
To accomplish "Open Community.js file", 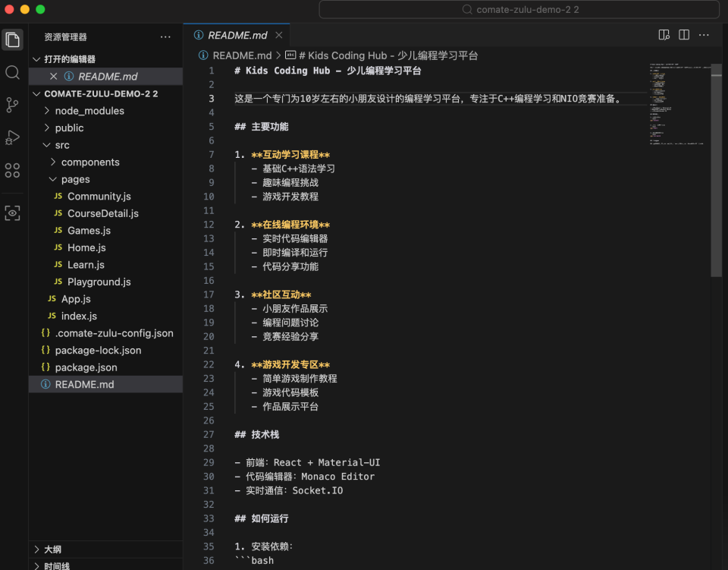I will [106, 197].
